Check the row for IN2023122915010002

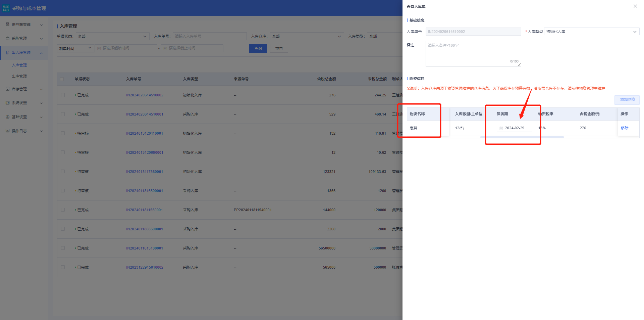click(x=63, y=267)
